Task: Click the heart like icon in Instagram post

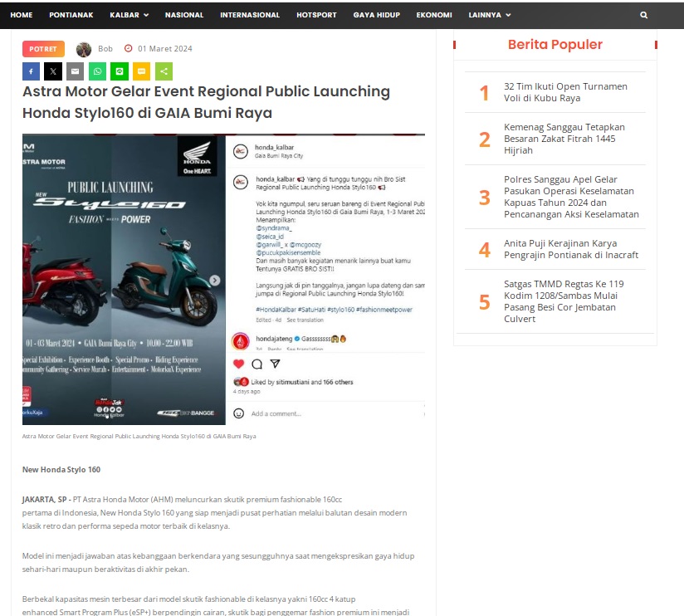Action: [x=238, y=364]
